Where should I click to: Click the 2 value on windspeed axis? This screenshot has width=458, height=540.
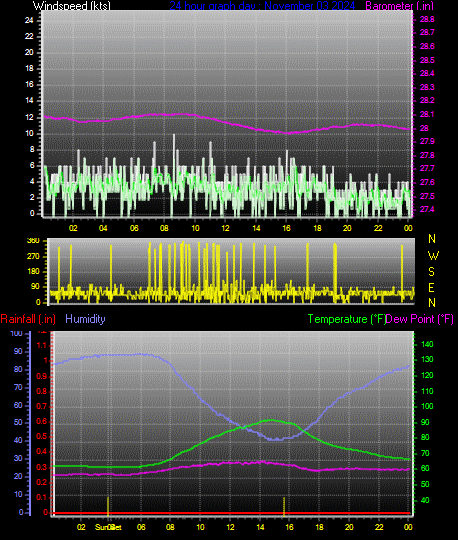point(32,198)
